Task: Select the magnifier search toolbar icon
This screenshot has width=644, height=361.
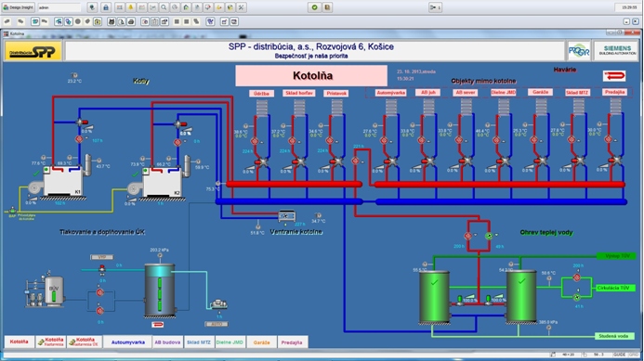Action: pyautogui.click(x=164, y=7)
